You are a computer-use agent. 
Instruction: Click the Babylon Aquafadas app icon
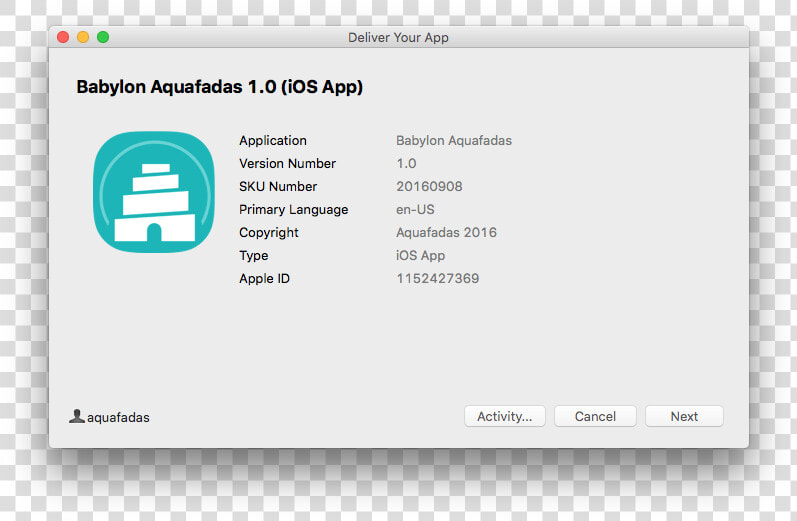(154, 192)
